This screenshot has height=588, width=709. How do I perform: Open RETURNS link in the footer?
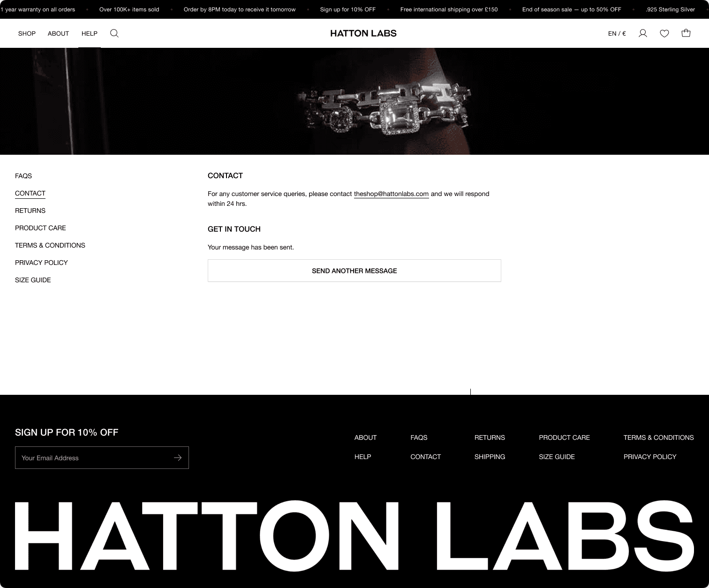click(x=490, y=437)
